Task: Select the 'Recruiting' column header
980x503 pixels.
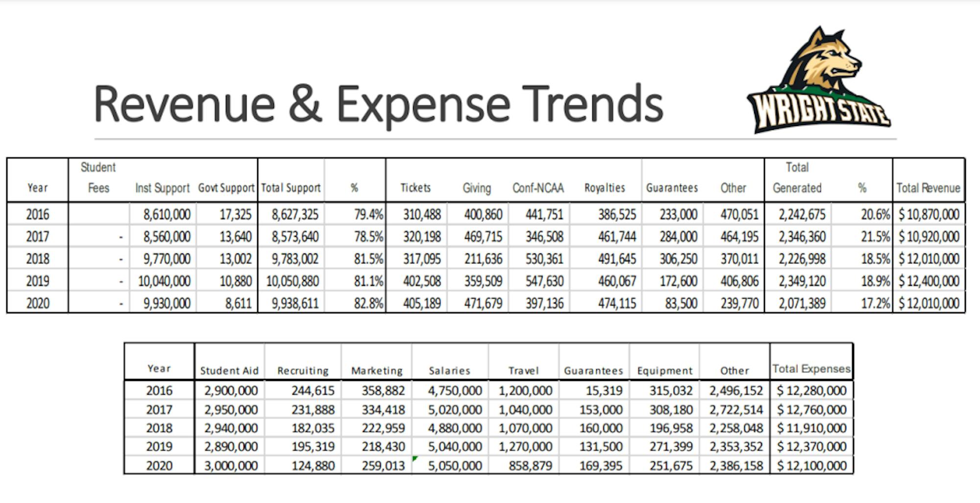Action: point(303,371)
